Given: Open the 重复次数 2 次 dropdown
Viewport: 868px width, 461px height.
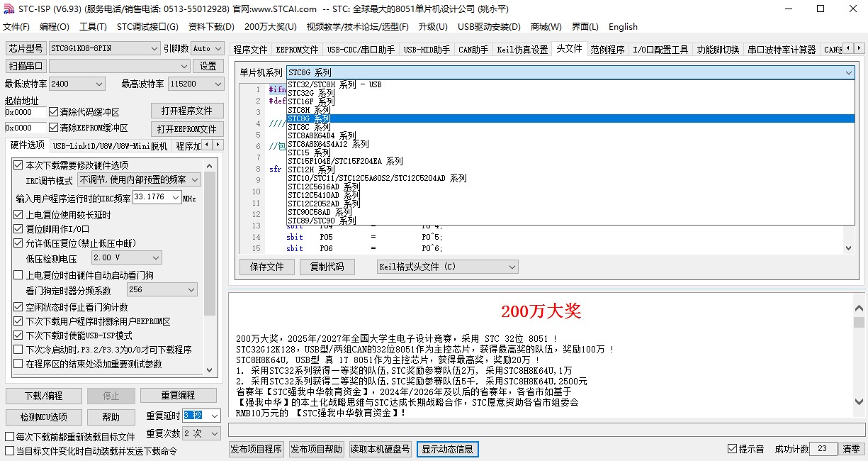Looking at the screenshot, I should click(202, 433).
